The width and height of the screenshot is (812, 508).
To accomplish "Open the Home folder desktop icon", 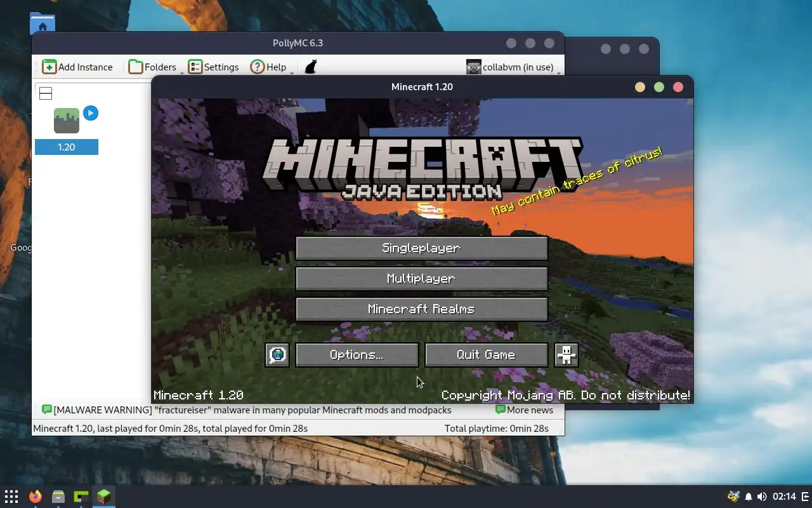I will 43,24.
